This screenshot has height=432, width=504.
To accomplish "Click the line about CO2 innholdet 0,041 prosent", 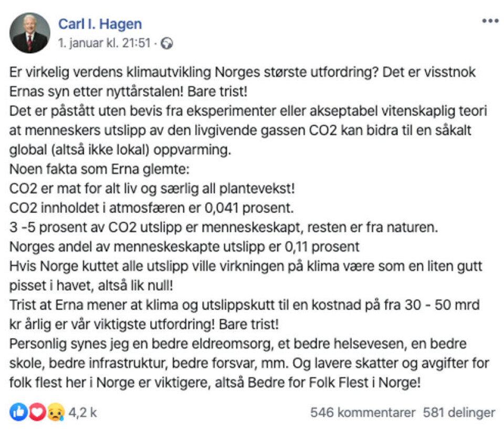I will tap(151, 208).
